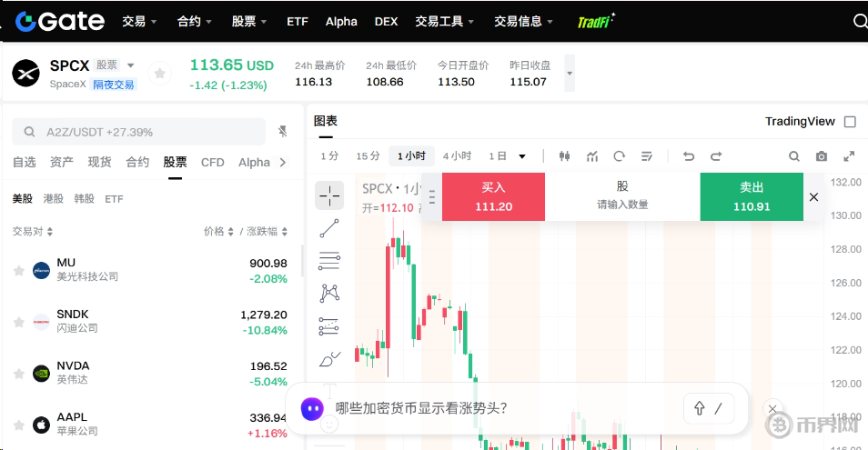Open the DEX navigation item
The width and height of the screenshot is (868, 450).
click(x=386, y=22)
